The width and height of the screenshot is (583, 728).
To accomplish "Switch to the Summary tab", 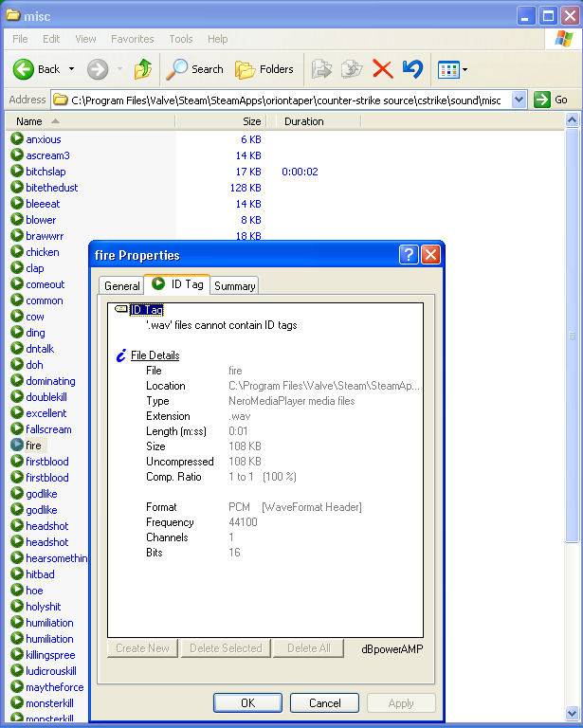I will click(234, 285).
